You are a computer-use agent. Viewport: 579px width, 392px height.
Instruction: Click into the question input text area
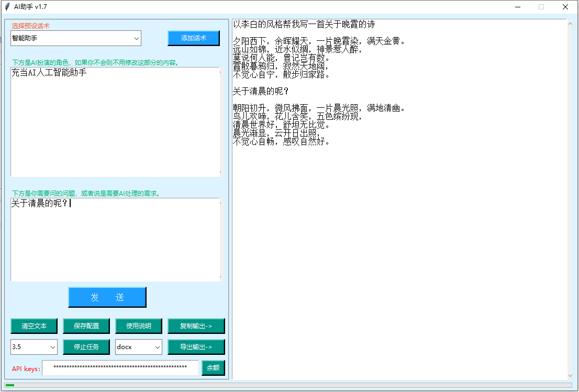tap(115, 240)
